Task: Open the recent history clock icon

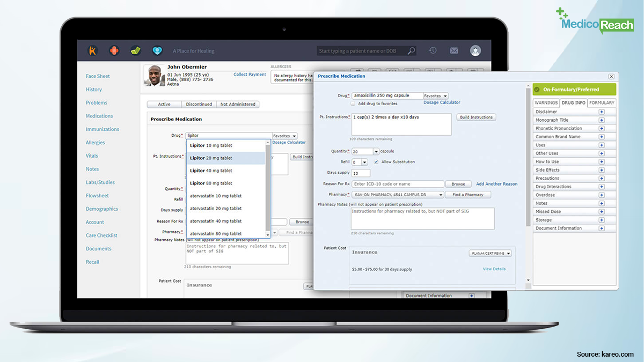Action: pos(433,50)
